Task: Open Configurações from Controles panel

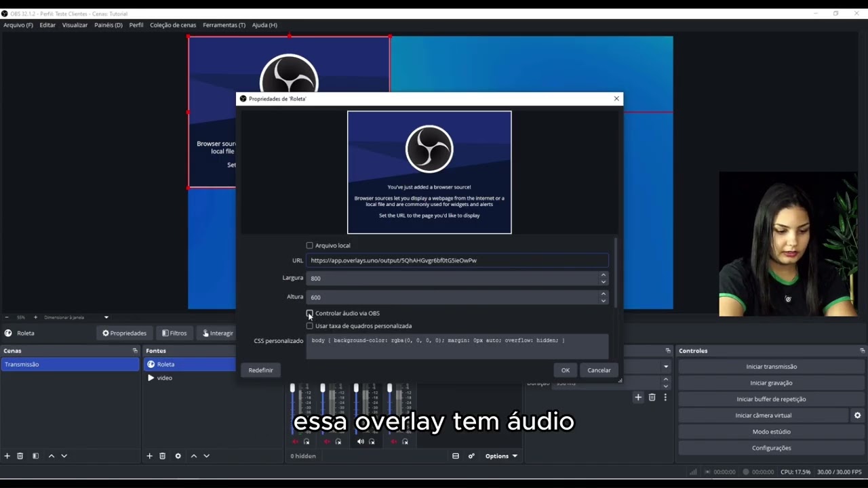Action: pyautogui.click(x=771, y=448)
